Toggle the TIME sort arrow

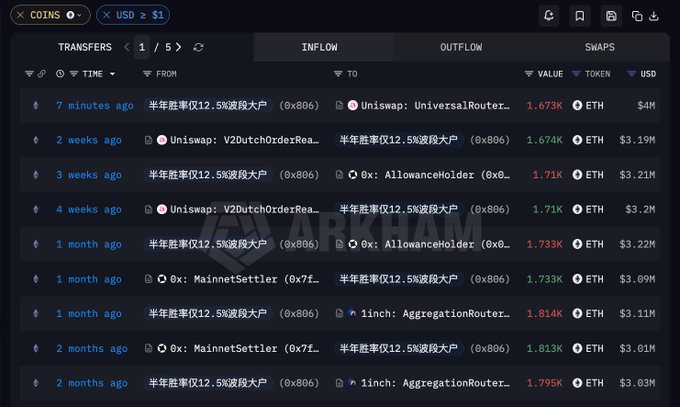point(112,74)
